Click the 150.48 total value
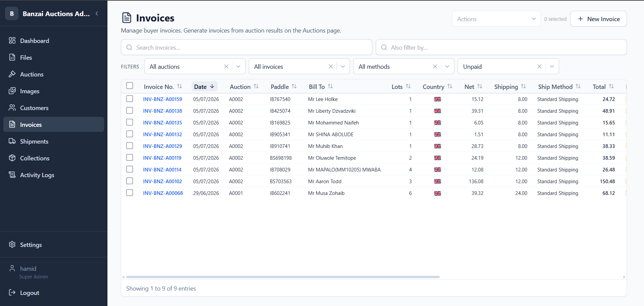The width and height of the screenshot is (644, 306). point(607,182)
